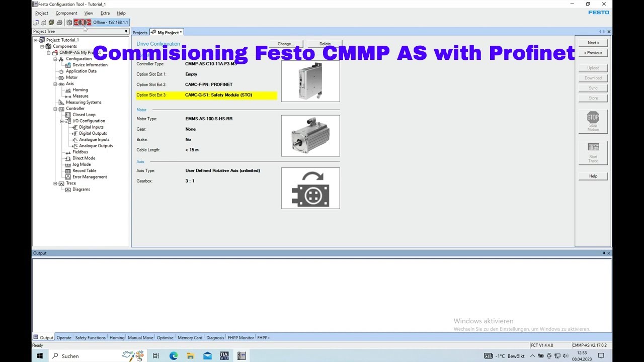Click the Store button
The height and width of the screenshot is (362, 644).
[x=593, y=98]
